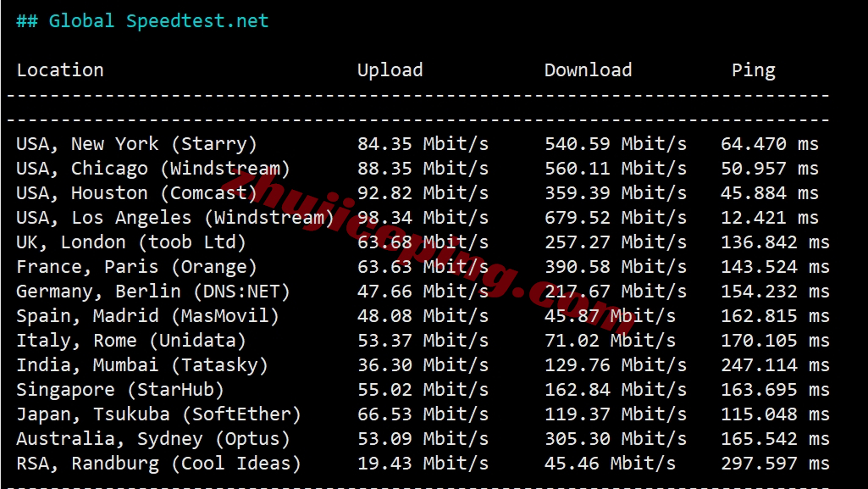Click the RSA, Randburg (Cool Ideas) entry

click(158, 463)
